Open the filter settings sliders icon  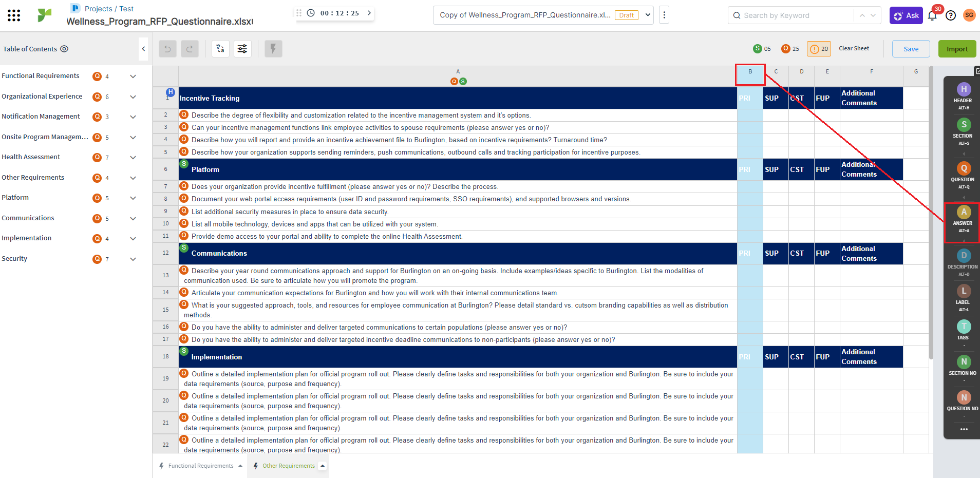coord(242,49)
